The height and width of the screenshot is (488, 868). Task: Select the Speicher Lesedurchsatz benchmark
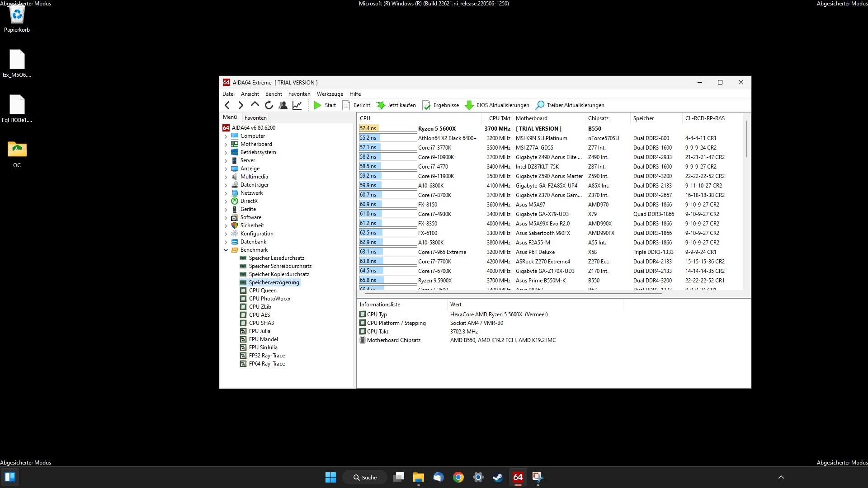pos(276,258)
